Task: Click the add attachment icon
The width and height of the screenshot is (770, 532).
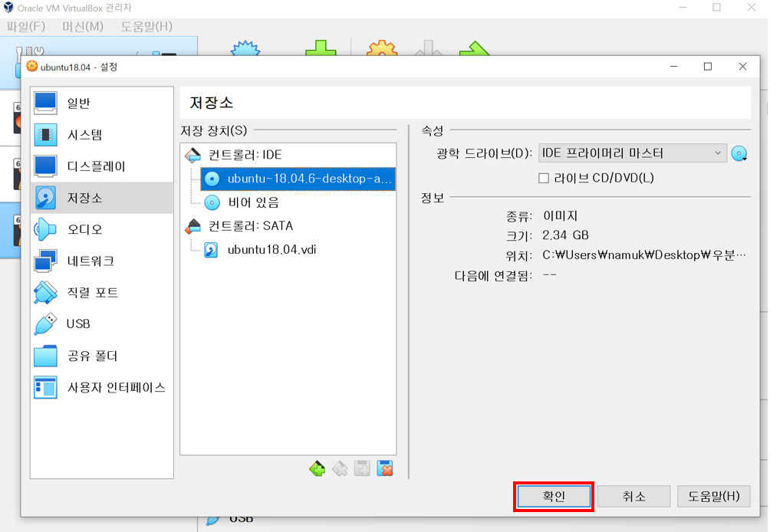Action: tap(363, 468)
